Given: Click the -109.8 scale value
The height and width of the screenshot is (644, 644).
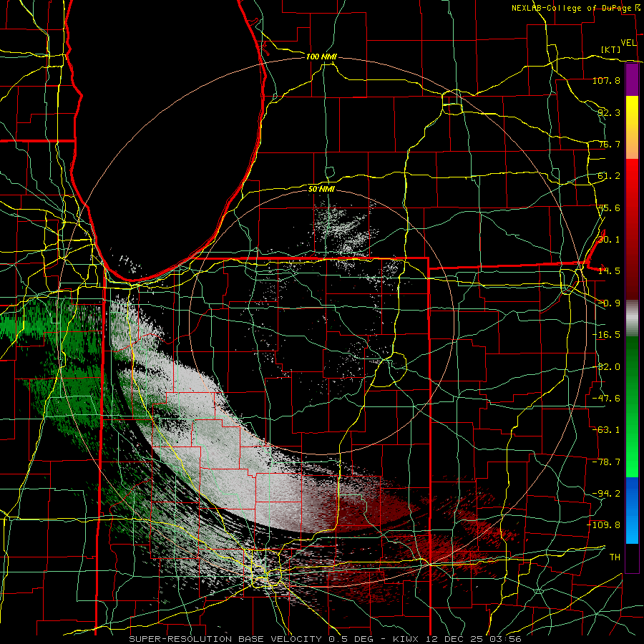Looking at the screenshot, I should (604, 525).
